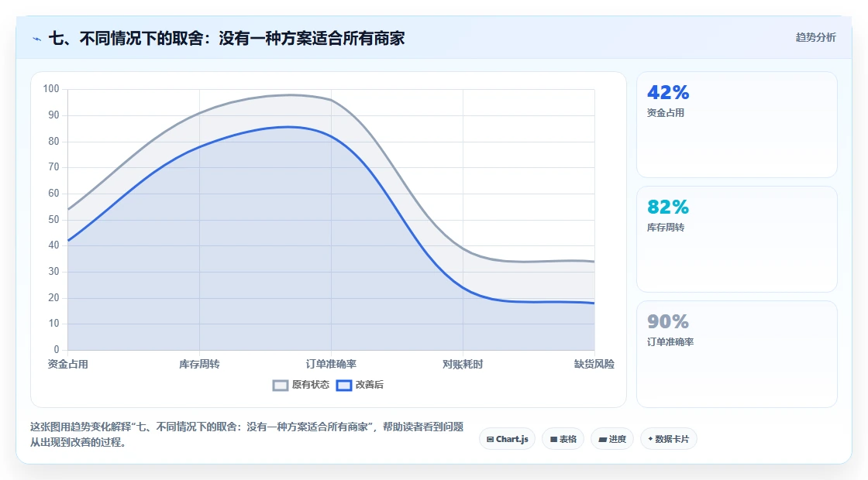This screenshot has width=868, height=480.
Task: Click the 42% value in first card
Action: [668, 92]
